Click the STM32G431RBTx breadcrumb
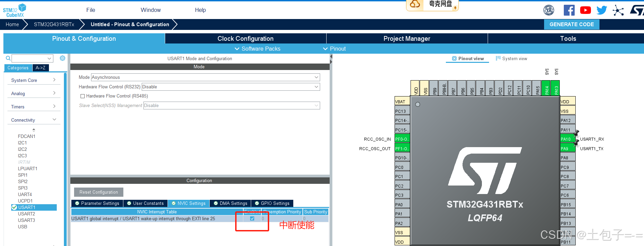The height and width of the screenshot is (246, 644). [54, 24]
